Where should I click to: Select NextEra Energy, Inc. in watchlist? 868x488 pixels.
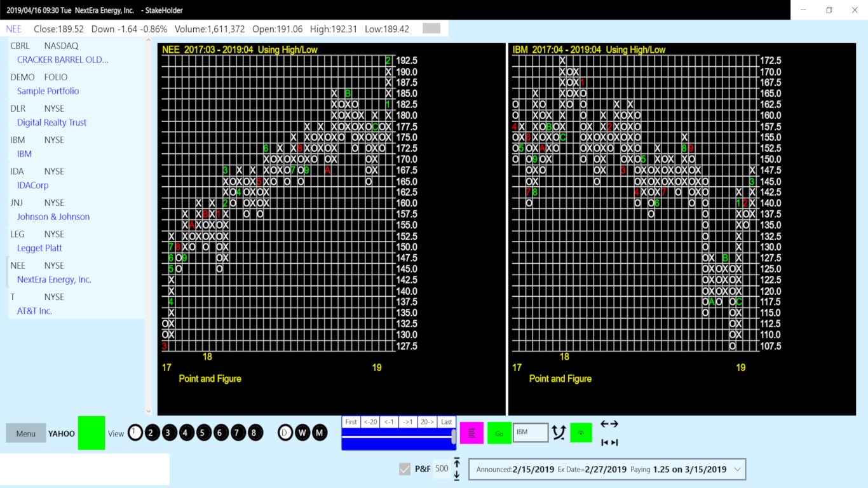tap(54, 280)
